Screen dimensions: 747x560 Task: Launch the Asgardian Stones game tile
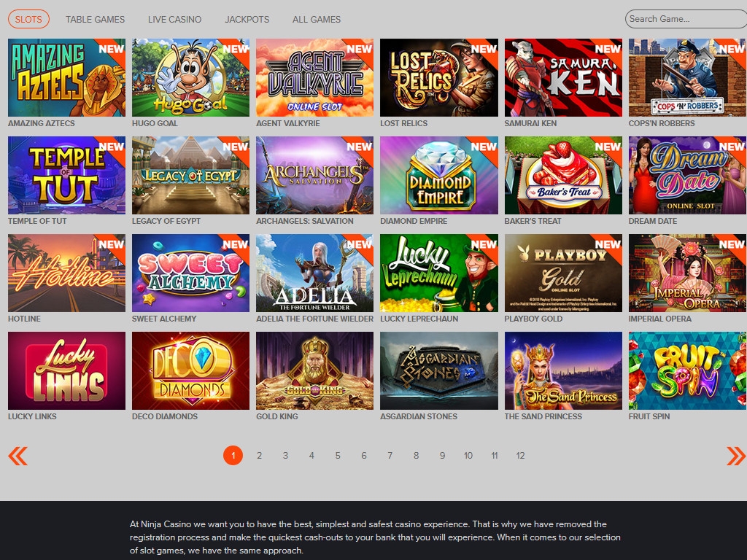pos(438,370)
